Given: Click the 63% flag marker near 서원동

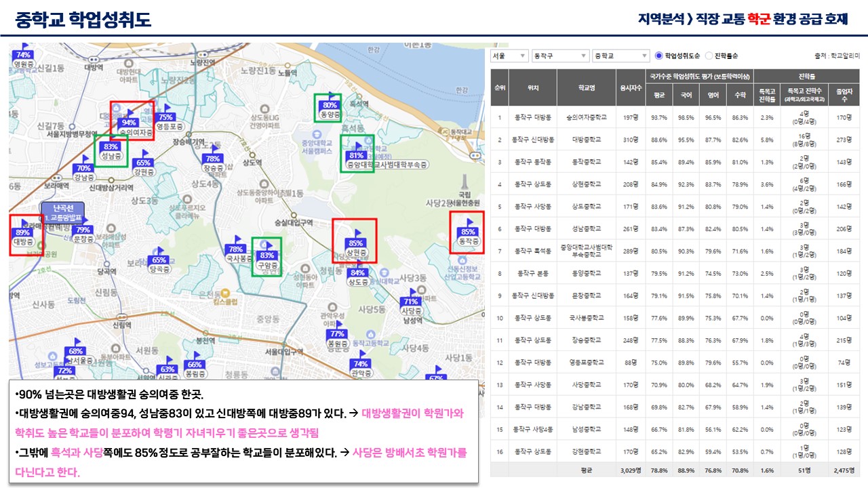Looking at the screenshot, I should pos(166,371).
